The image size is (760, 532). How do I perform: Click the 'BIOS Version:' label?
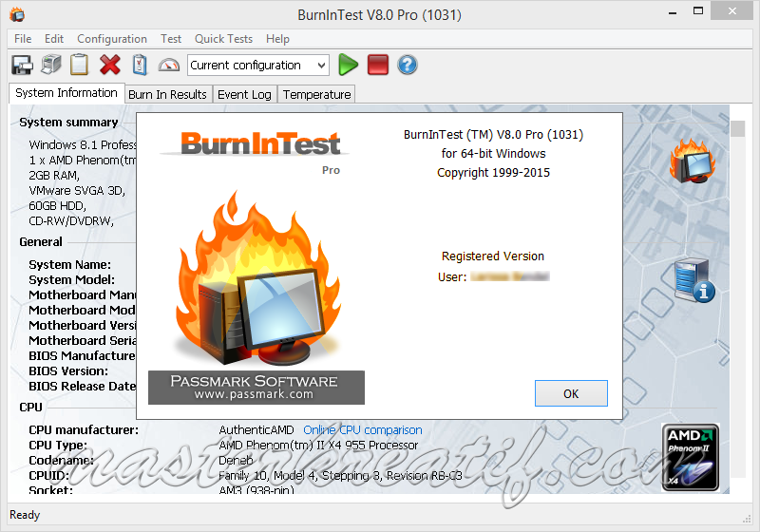68,371
